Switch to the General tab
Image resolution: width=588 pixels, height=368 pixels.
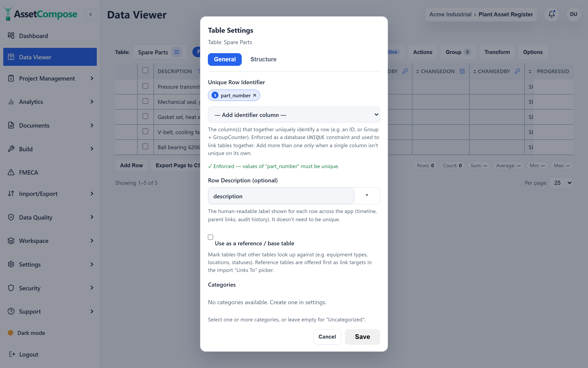pos(225,59)
